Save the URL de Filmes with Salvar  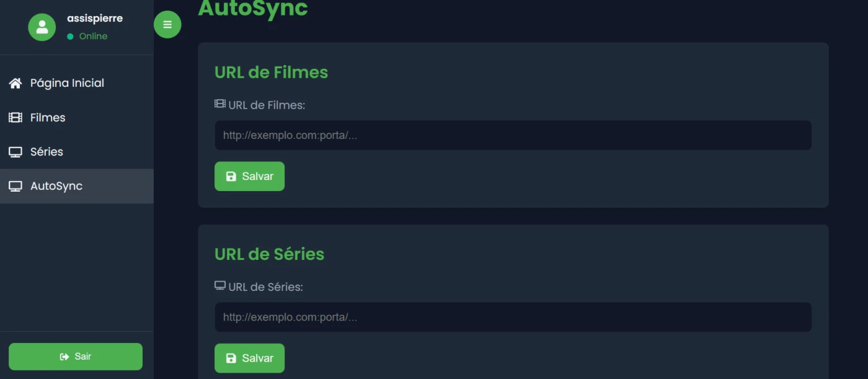click(250, 176)
